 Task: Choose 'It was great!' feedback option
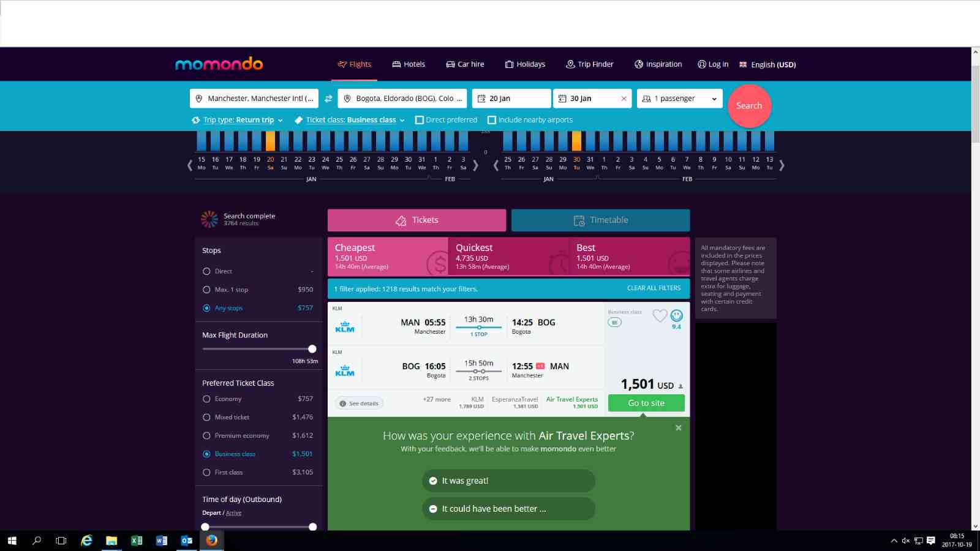[x=508, y=481]
